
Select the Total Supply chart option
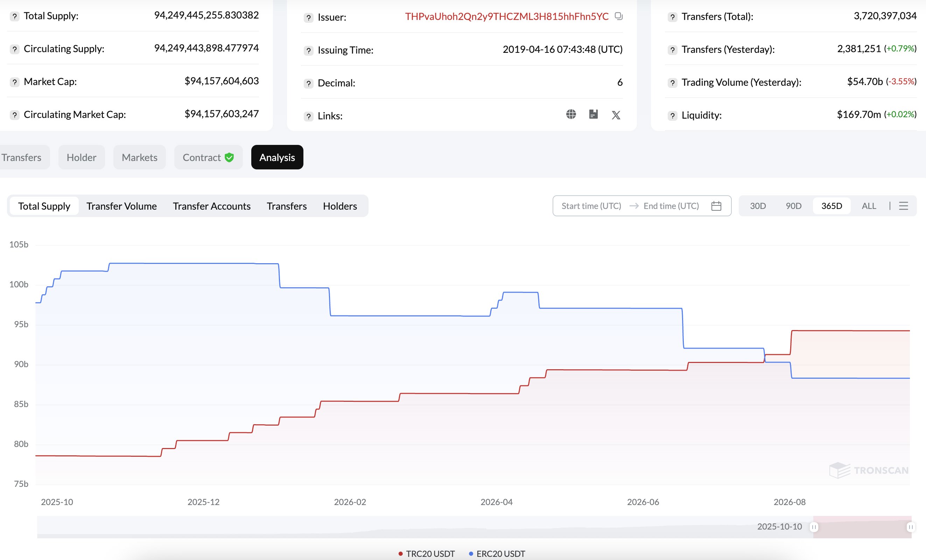(44, 206)
